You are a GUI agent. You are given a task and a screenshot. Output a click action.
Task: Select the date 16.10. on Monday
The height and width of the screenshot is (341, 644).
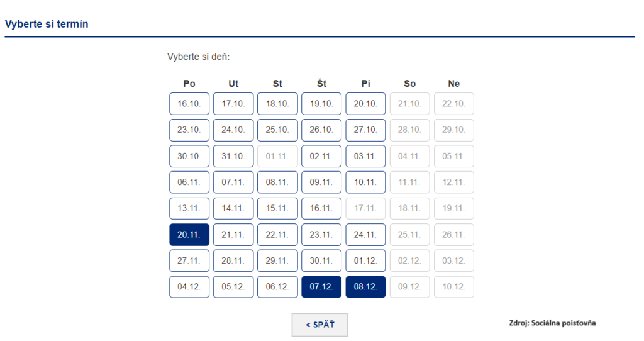189,104
